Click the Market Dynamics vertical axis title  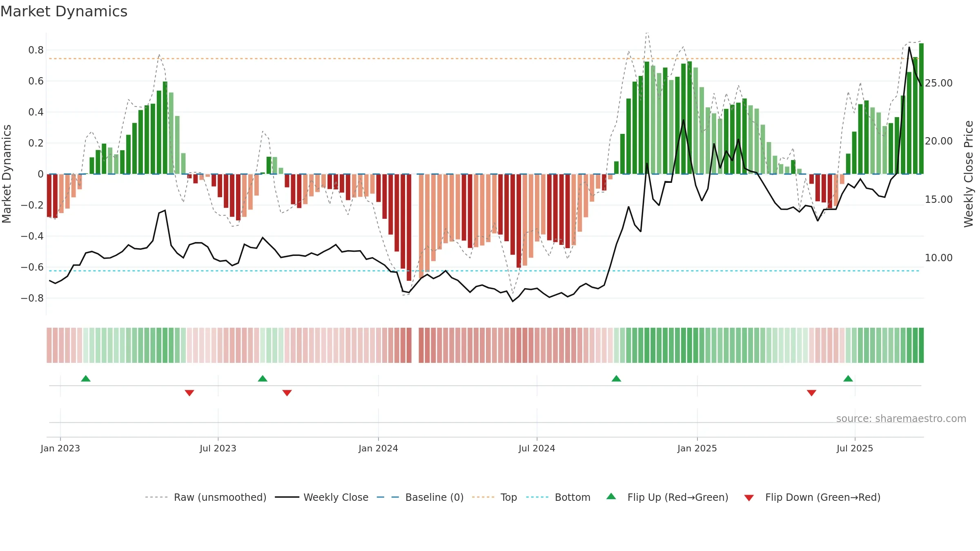point(7,174)
